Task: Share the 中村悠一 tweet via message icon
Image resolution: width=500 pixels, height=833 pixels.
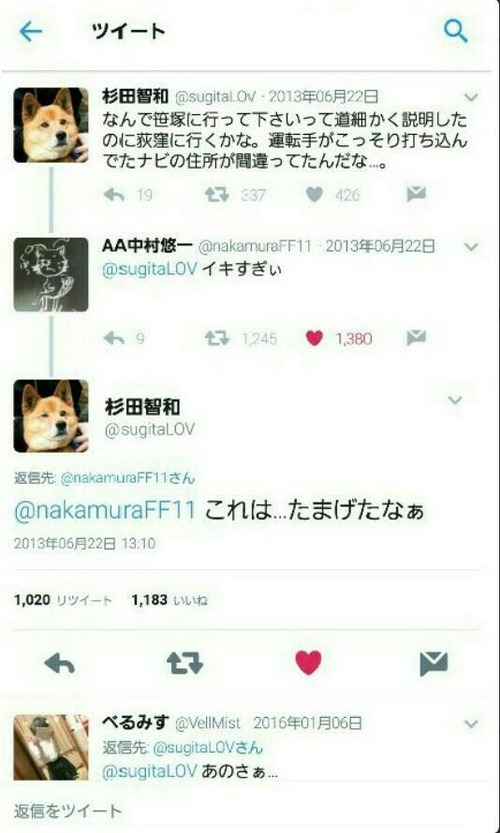Action: pos(416,338)
